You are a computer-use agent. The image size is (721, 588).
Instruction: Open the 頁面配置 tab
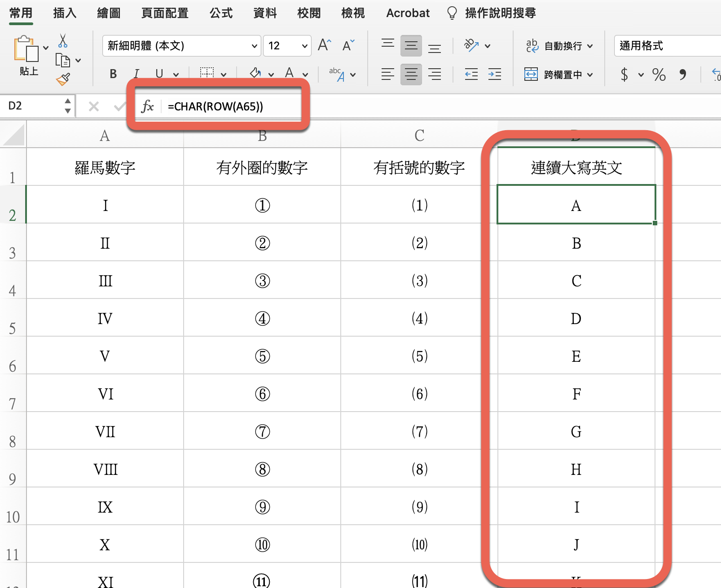[165, 13]
